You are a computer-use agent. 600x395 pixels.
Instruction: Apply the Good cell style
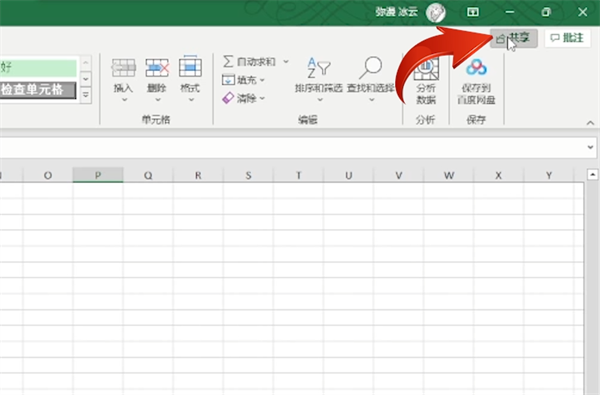[x=38, y=68]
